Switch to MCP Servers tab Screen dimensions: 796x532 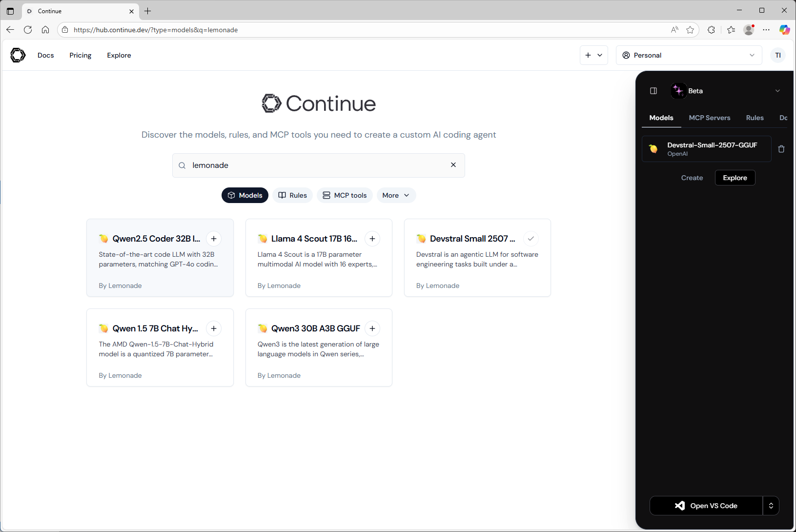[x=710, y=118]
